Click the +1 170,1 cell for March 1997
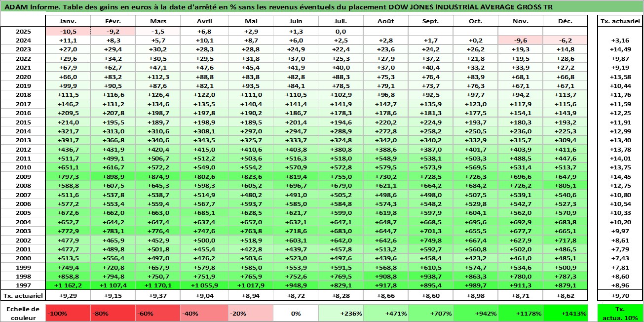Image resolution: width=644 pixels, height=322 pixels. 158,285
